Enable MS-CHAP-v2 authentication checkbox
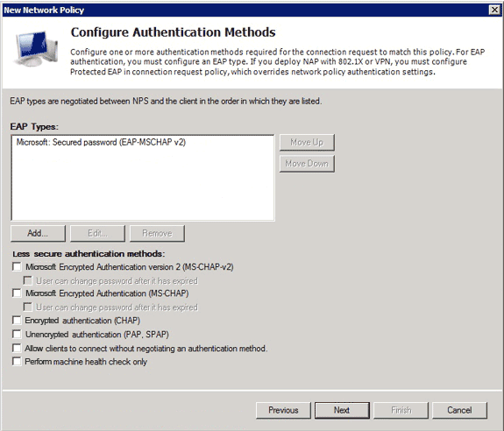The height and width of the screenshot is (431, 504). pos(17,266)
